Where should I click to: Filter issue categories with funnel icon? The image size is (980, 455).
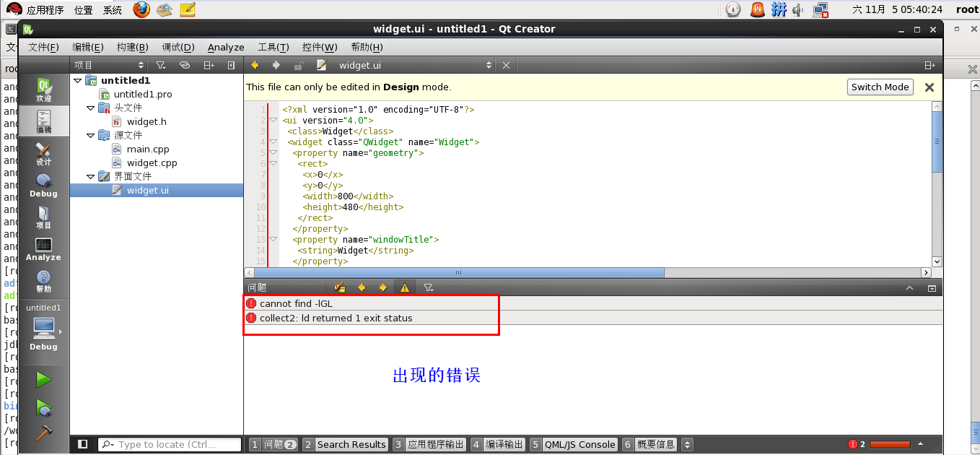428,287
